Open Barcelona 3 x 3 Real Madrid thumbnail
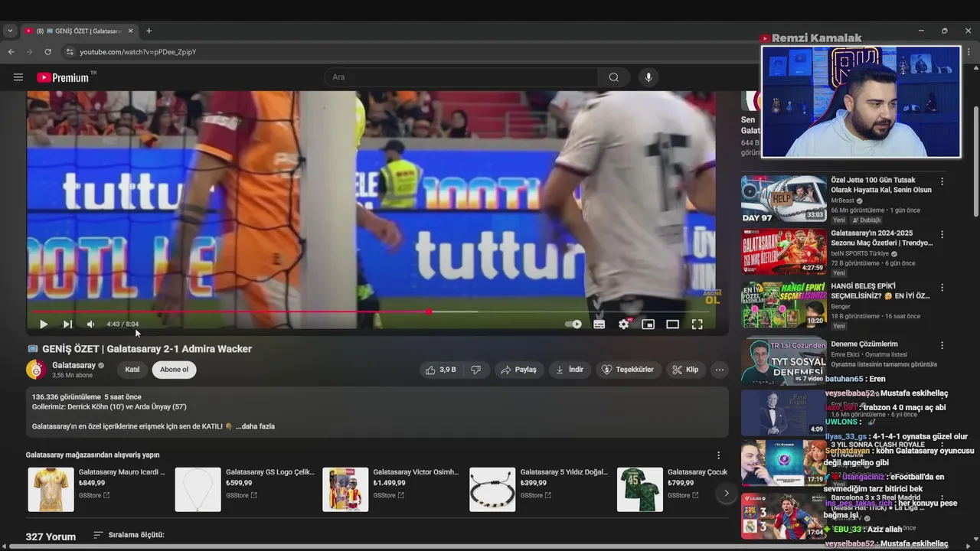This screenshot has width=980, height=551. (x=783, y=517)
